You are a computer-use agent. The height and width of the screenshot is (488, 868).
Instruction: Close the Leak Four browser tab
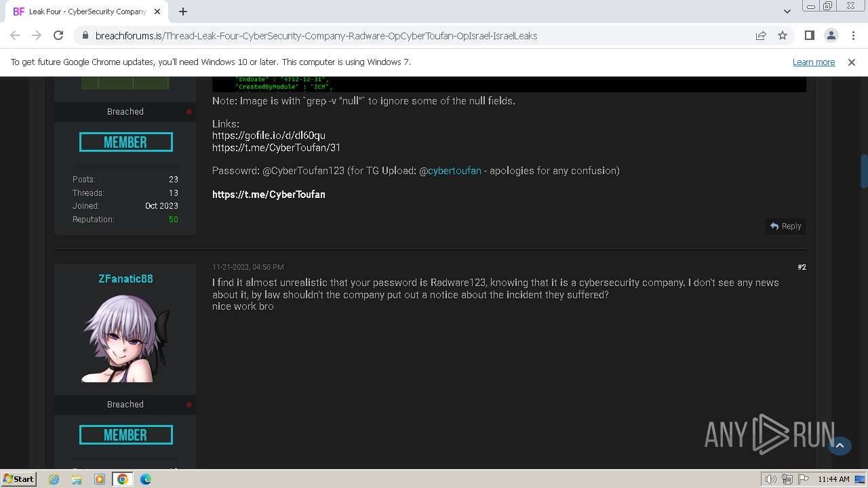(x=157, y=12)
